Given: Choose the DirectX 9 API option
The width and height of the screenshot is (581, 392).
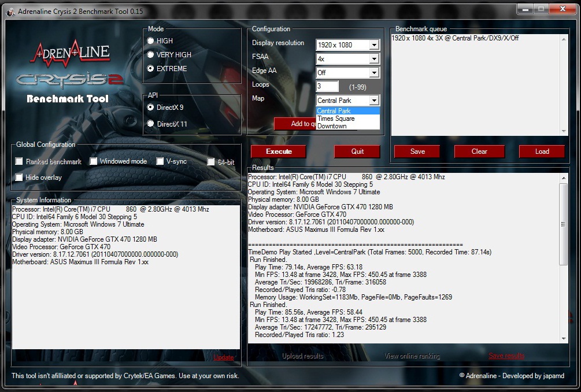Looking at the screenshot, I should pyautogui.click(x=150, y=107).
